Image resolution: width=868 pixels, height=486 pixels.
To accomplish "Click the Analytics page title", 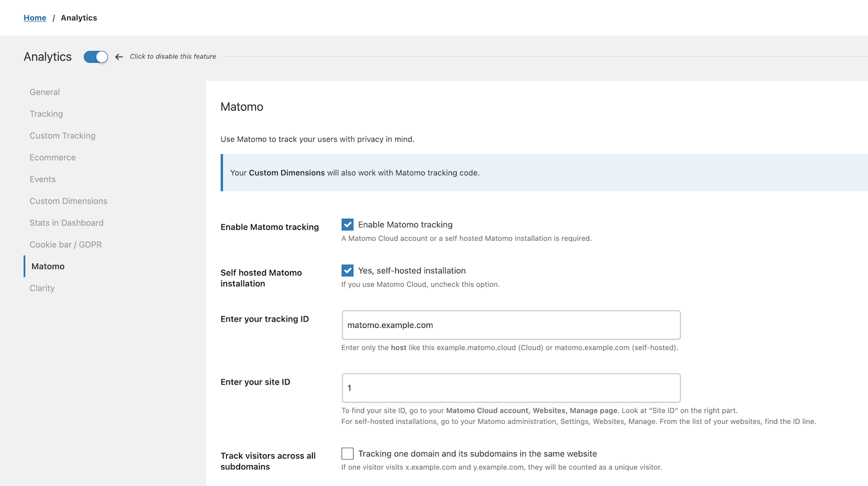I will (x=47, y=57).
